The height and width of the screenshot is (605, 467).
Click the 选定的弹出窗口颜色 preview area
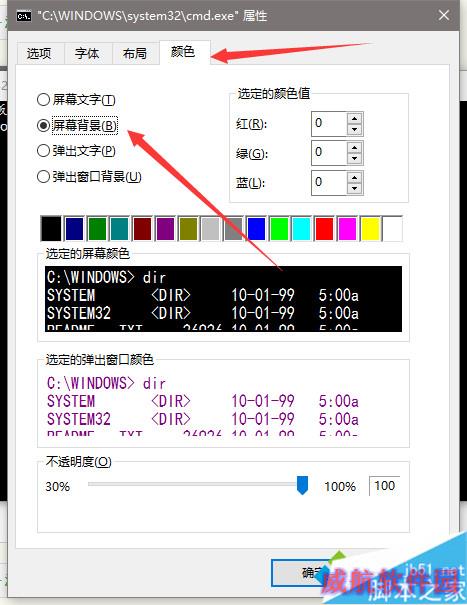click(x=223, y=404)
